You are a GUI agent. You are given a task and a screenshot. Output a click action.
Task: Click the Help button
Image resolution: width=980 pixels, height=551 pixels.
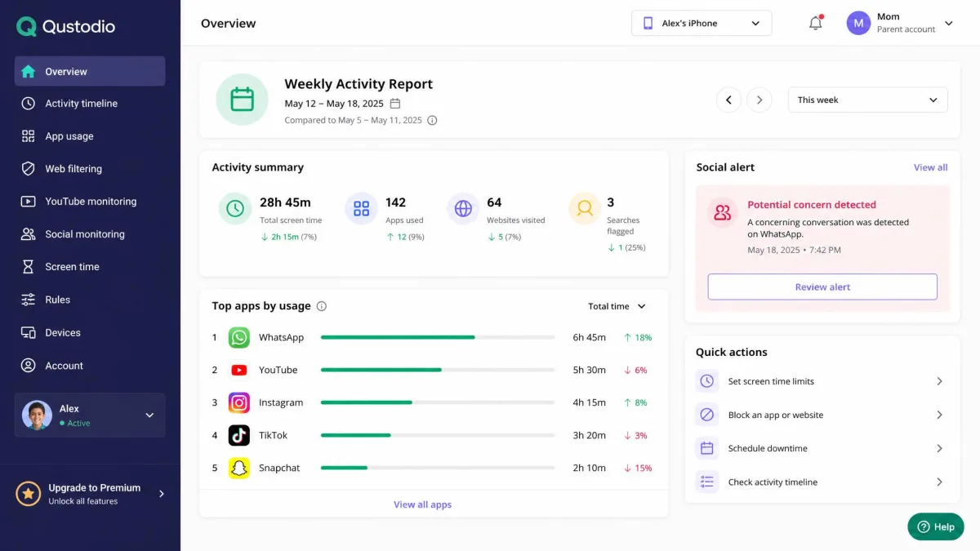tap(936, 527)
